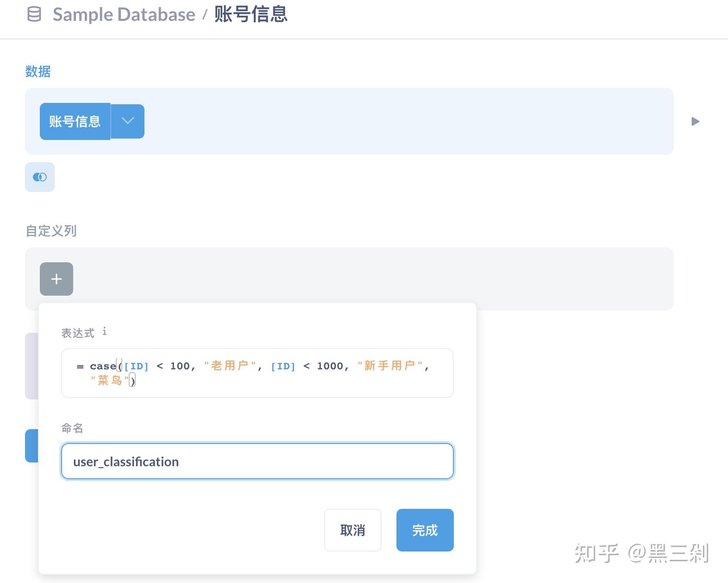Image resolution: width=728 pixels, height=583 pixels.
Task: Click the first [ID] field reference
Action: 136,367
